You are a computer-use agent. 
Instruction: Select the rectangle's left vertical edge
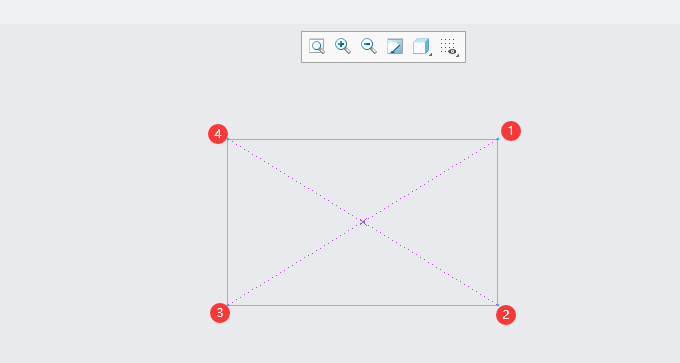[x=228, y=222]
